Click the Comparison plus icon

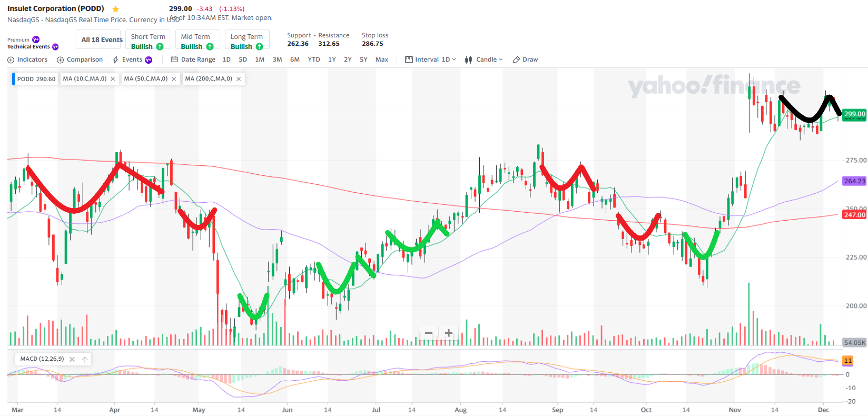pyautogui.click(x=60, y=60)
